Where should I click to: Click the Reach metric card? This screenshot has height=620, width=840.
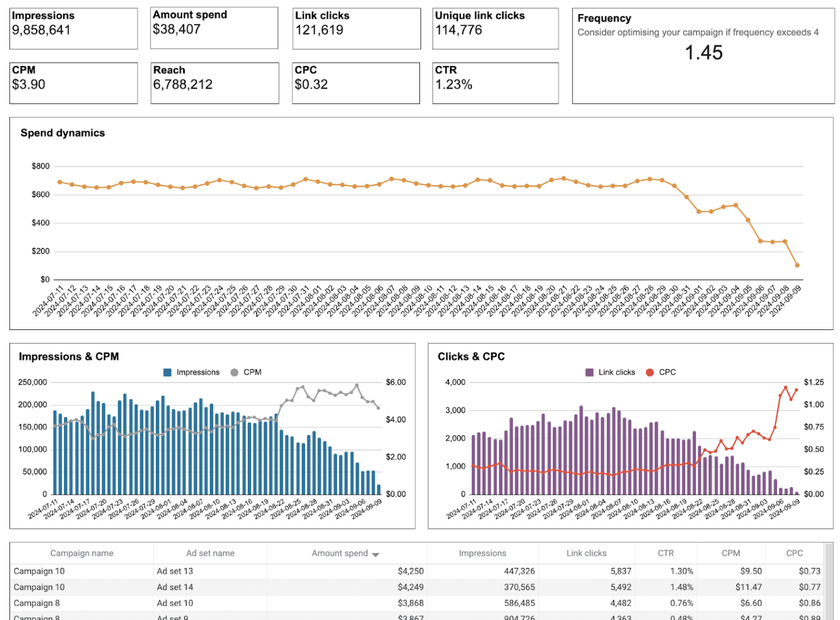point(214,83)
